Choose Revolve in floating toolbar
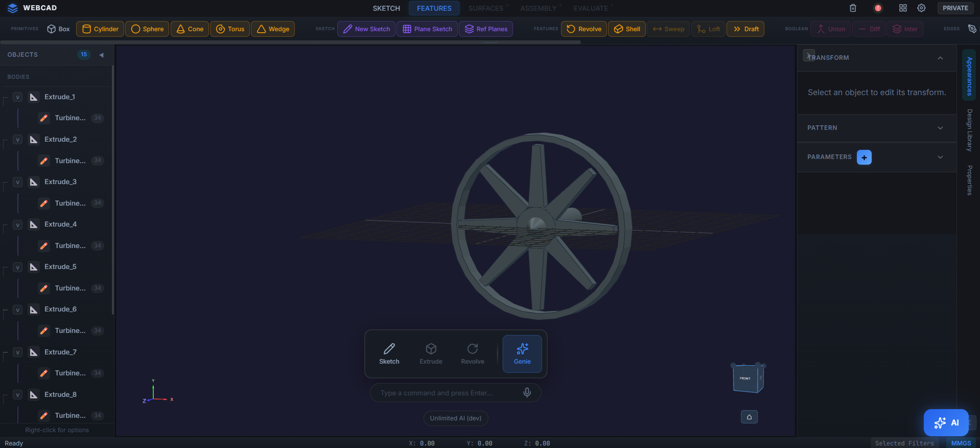 [473, 354]
